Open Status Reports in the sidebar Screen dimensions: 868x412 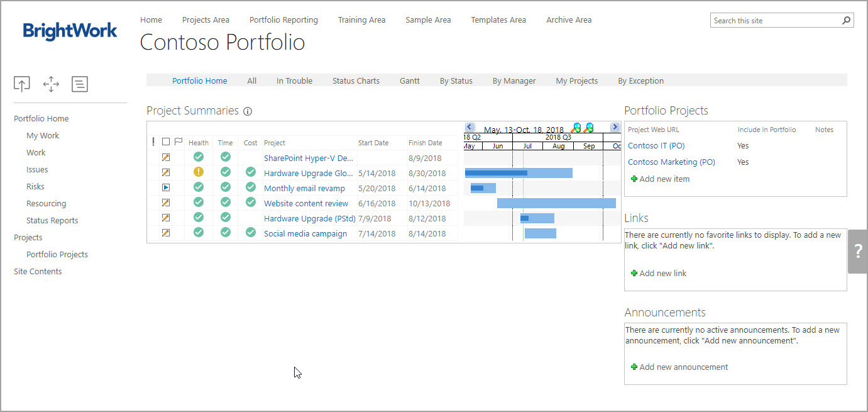(52, 221)
